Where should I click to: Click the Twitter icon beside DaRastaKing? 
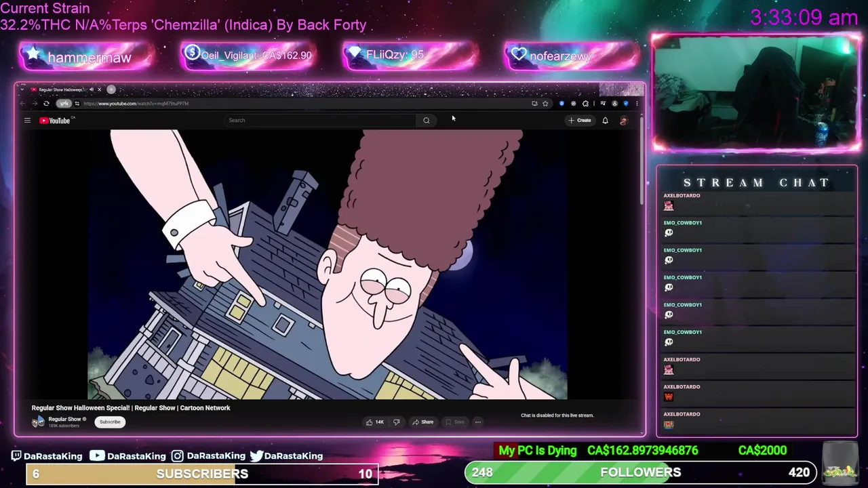(256, 456)
